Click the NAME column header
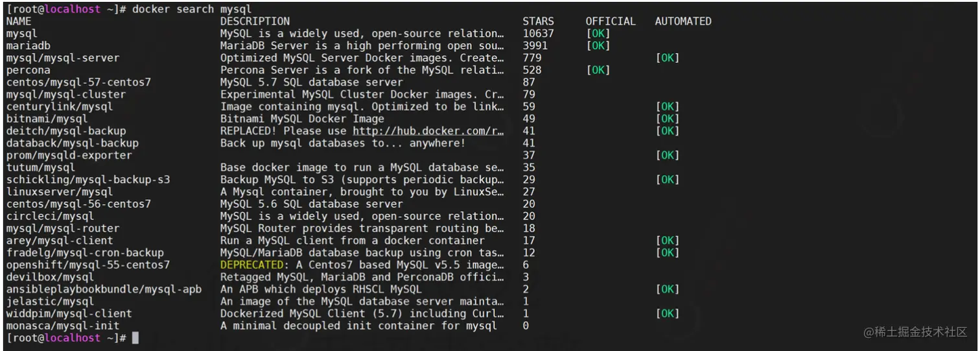Viewport: 980px width, 351px height. coord(19,21)
